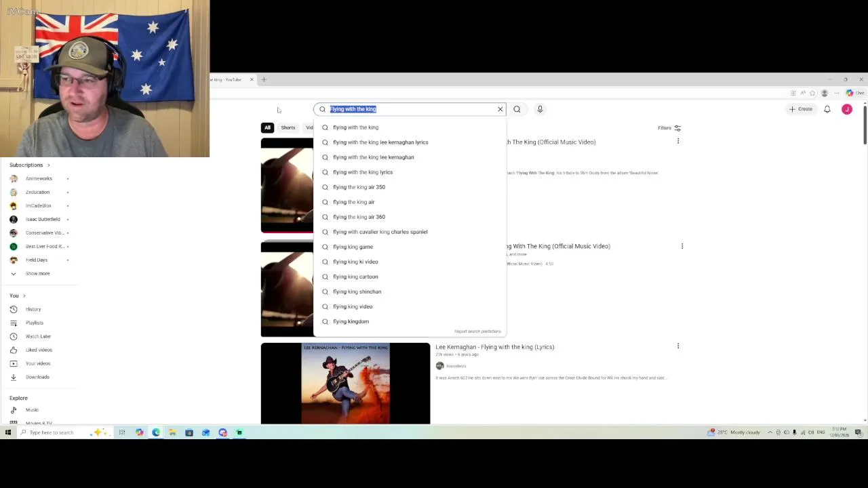Viewport: 868px width, 488px height.
Task: Click the magnifier search button beside search box
Action: (517, 109)
